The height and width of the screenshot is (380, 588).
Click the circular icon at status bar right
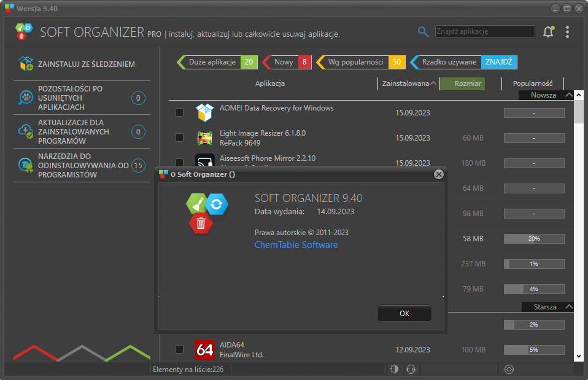(x=509, y=369)
